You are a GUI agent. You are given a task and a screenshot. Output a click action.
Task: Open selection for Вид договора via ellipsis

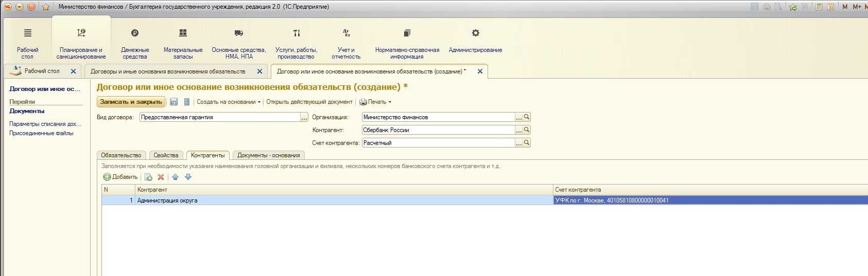[304, 117]
